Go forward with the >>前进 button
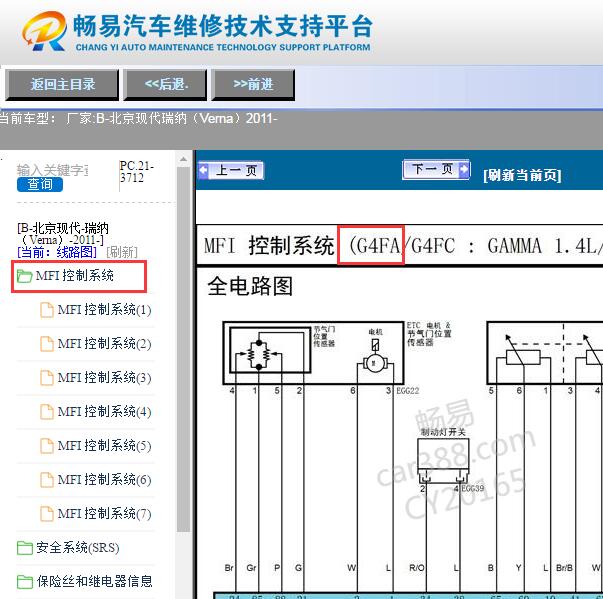Viewport: 603px width, 599px height. pyautogui.click(x=253, y=84)
